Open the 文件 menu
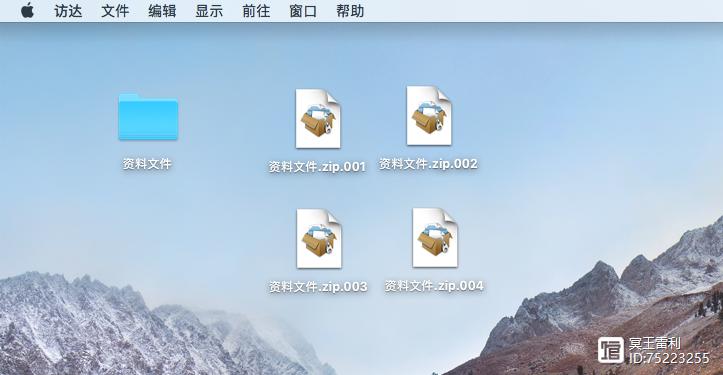This screenshot has width=723, height=375. point(115,11)
